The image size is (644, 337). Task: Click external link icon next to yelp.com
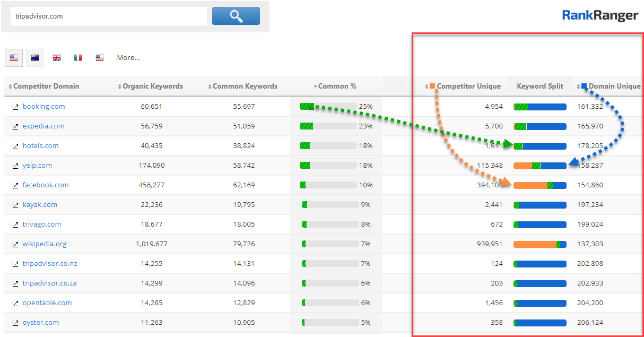(15, 166)
